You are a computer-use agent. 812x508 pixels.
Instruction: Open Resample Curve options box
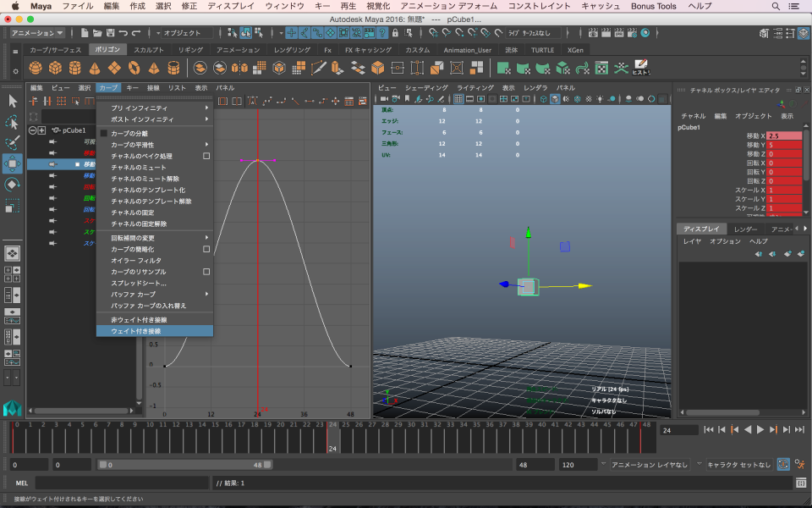click(206, 272)
